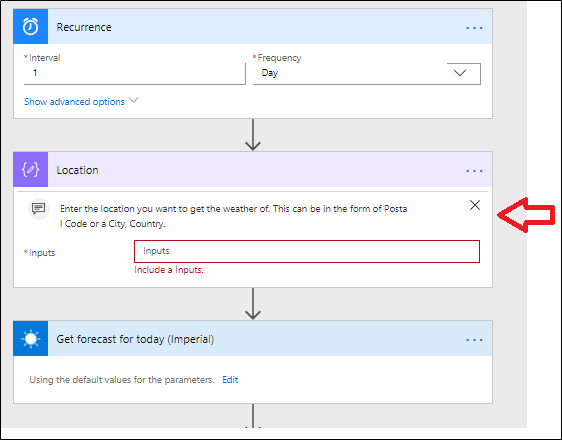562x440 pixels.
Task: Collapse the Recurrence step by its title
Action: [84, 27]
